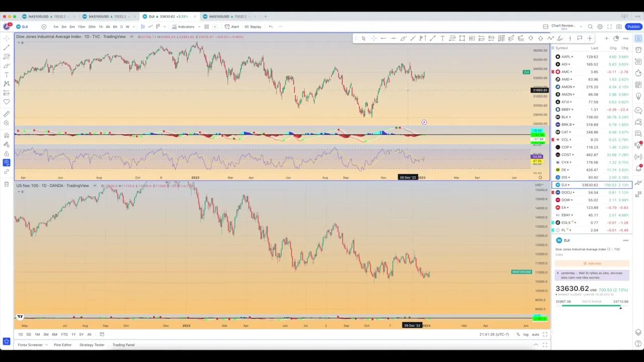Open the object tree layers icon
The image size is (644, 362).
(638, 332)
